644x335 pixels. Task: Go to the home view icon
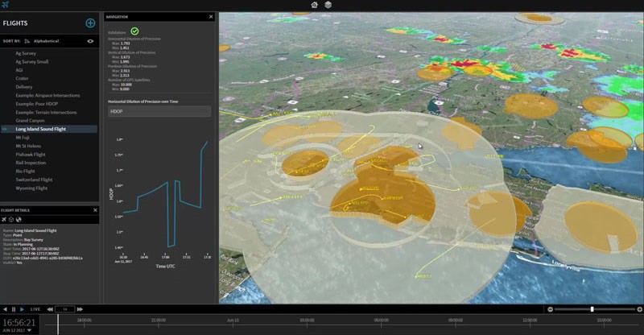point(314,5)
